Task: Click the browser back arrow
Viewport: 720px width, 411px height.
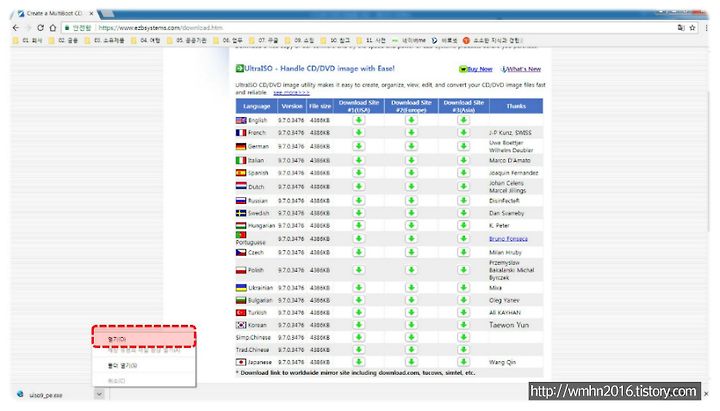Action: point(16,28)
